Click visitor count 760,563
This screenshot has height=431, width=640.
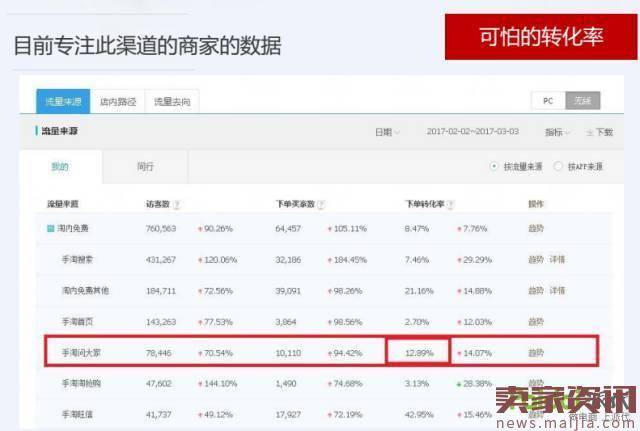tap(161, 229)
